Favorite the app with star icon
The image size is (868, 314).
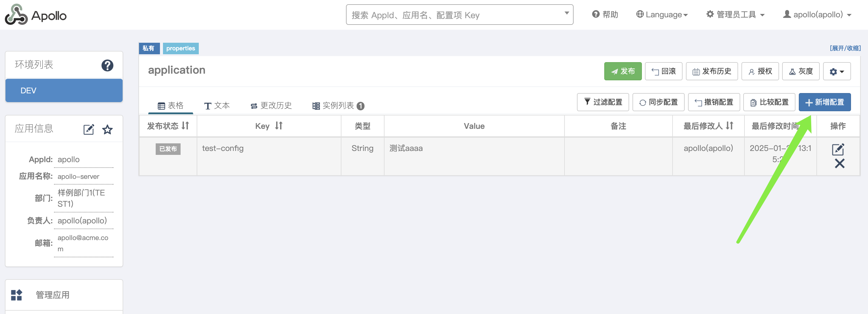pos(107,129)
